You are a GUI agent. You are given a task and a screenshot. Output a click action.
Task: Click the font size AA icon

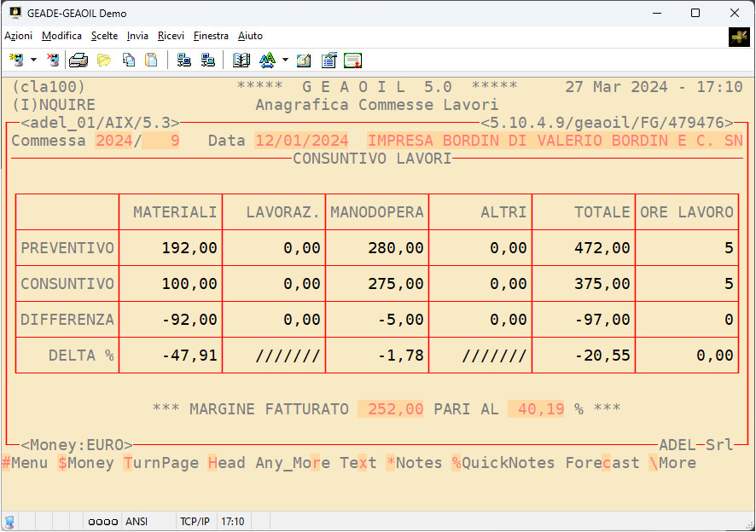tap(268, 60)
